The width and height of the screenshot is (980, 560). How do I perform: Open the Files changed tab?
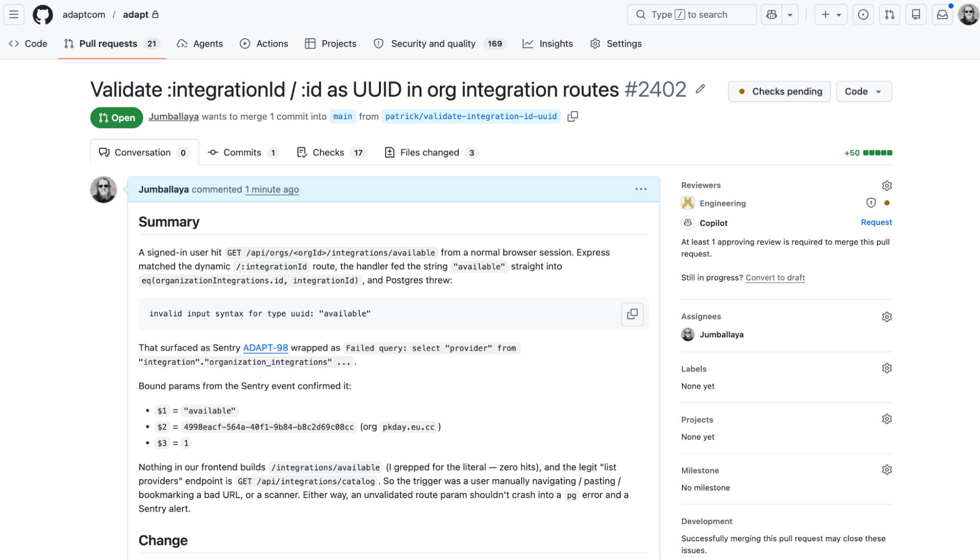431,153
